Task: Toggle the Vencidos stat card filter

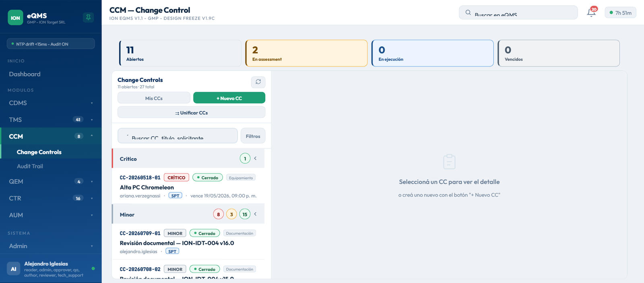Action: pyautogui.click(x=559, y=53)
